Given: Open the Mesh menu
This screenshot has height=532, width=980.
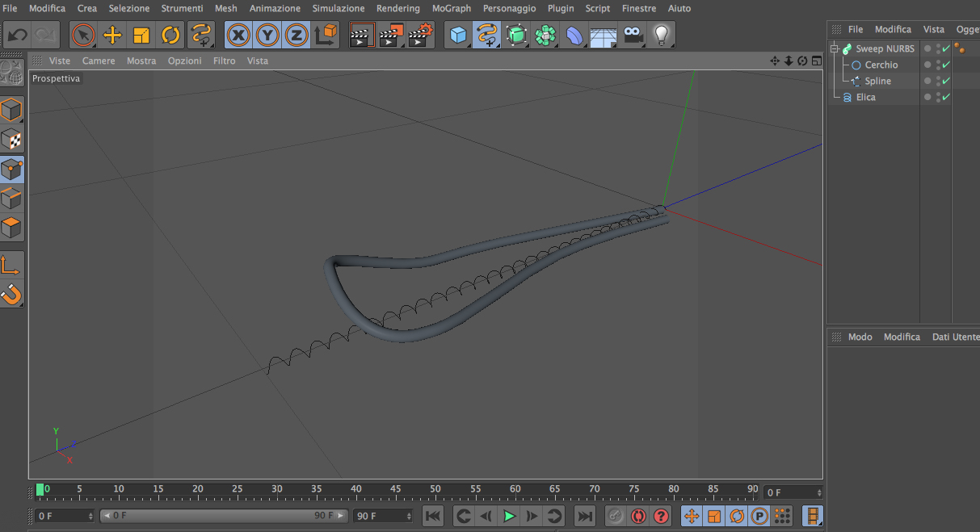Looking at the screenshot, I should (x=226, y=8).
